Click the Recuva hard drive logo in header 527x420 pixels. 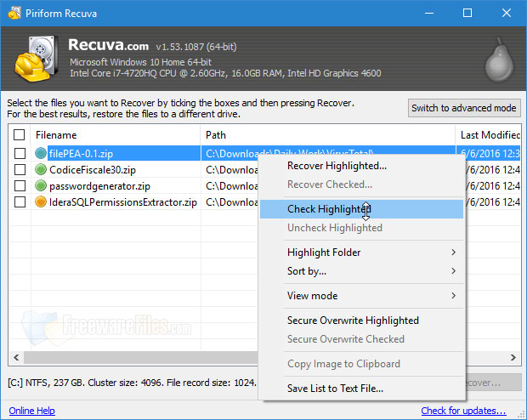tap(36, 58)
